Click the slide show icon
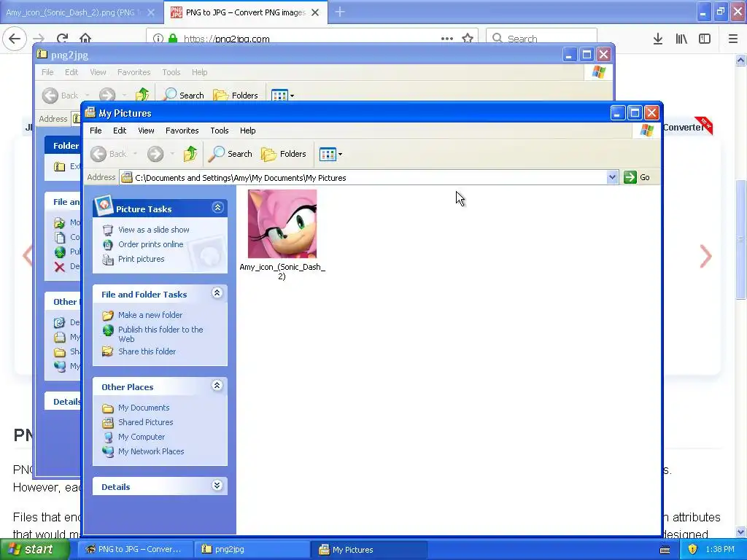The height and width of the screenshot is (560, 747). [108, 230]
